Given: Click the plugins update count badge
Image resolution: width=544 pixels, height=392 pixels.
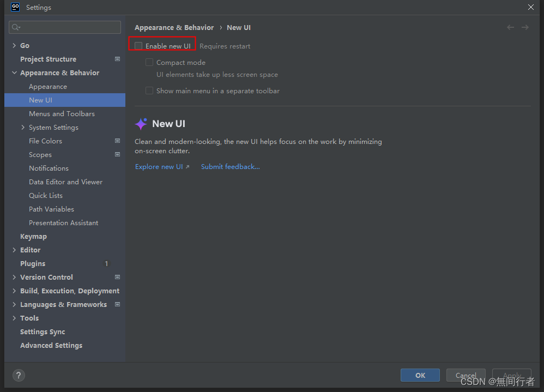Looking at the screenshot, I should tap(106, 264).
